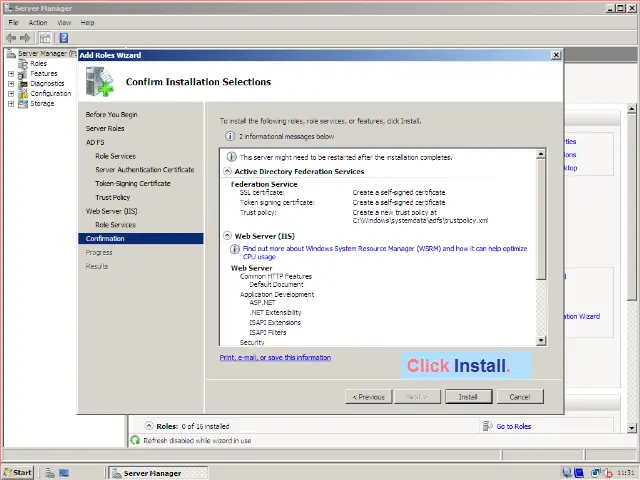Screen dimensions: 640x480
Task: Open the Help menu
Action: click(87, 22)
